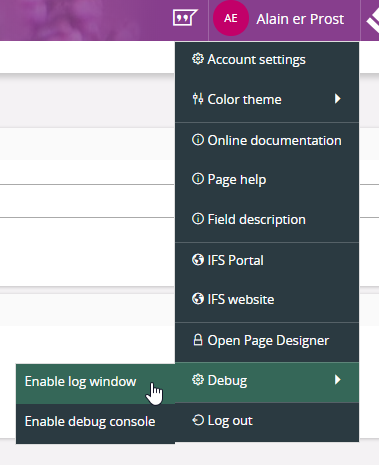Click the diamond logo icon at top right
Image resolution: width=379 pixels, height=465 pixels.
click(x=373, y=21)
